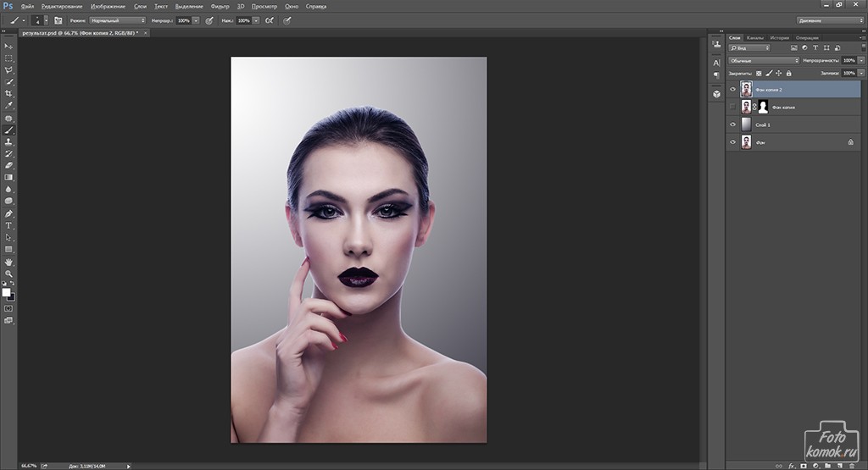The width and height of the screenshot is (868, 470).
Task: Click the 'Фон' layer name
Action: coord(759,143)
